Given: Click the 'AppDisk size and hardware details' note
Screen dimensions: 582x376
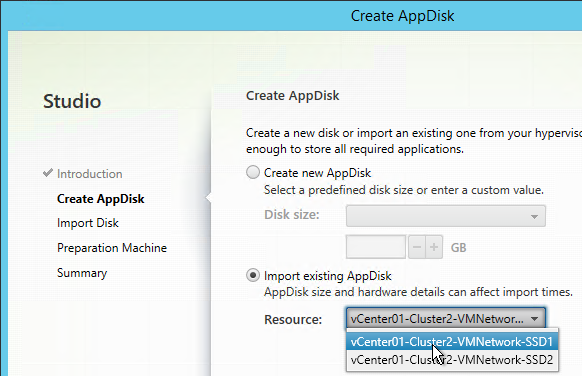Looking at the screenshot, I should [418, 292].
